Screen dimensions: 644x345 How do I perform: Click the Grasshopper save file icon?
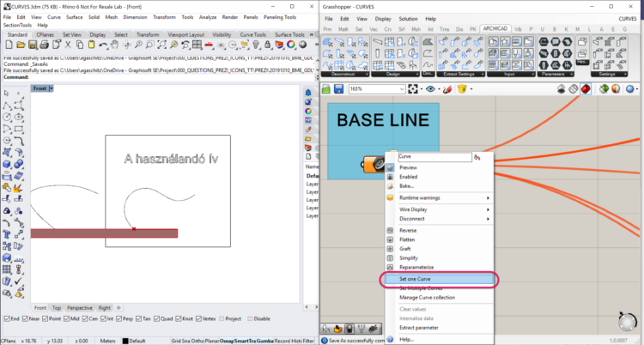click(339, 88)
